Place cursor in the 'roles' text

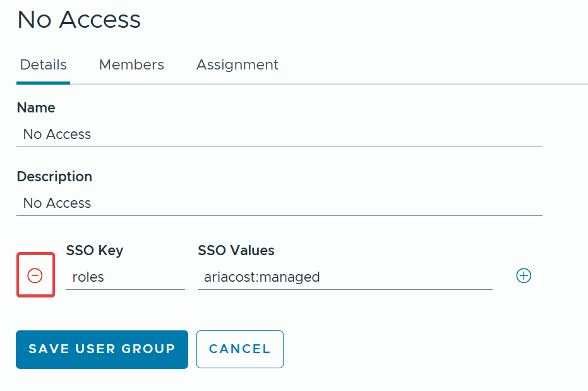click(88, 277)
